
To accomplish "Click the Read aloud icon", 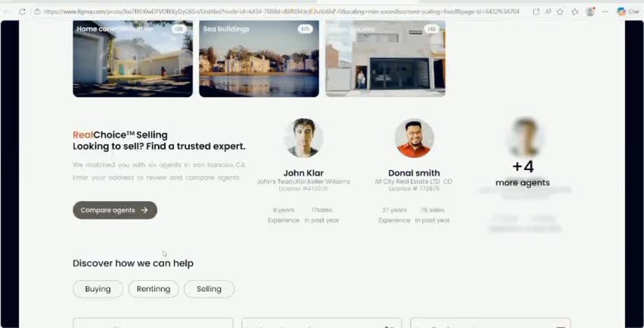I will pos(548,12).
